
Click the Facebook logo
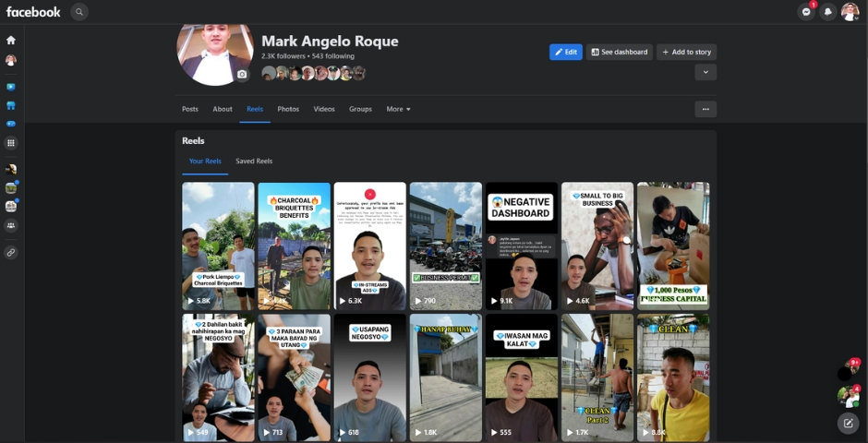[33, 12]
